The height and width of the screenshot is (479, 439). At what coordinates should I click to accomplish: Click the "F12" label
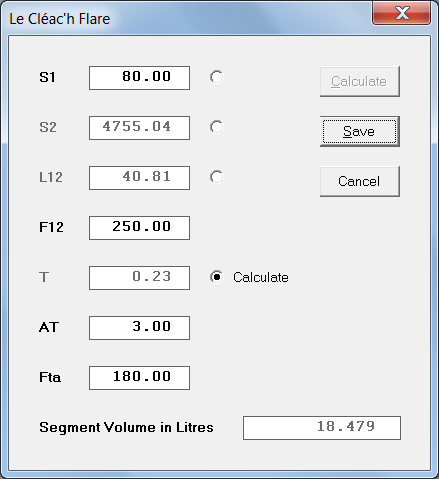tap(51, 227)
